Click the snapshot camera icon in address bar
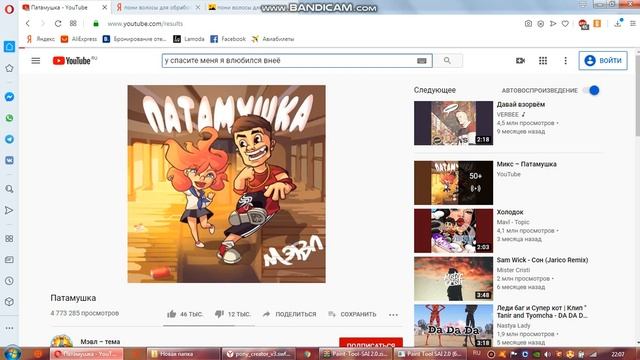 (x=528, y=24)
